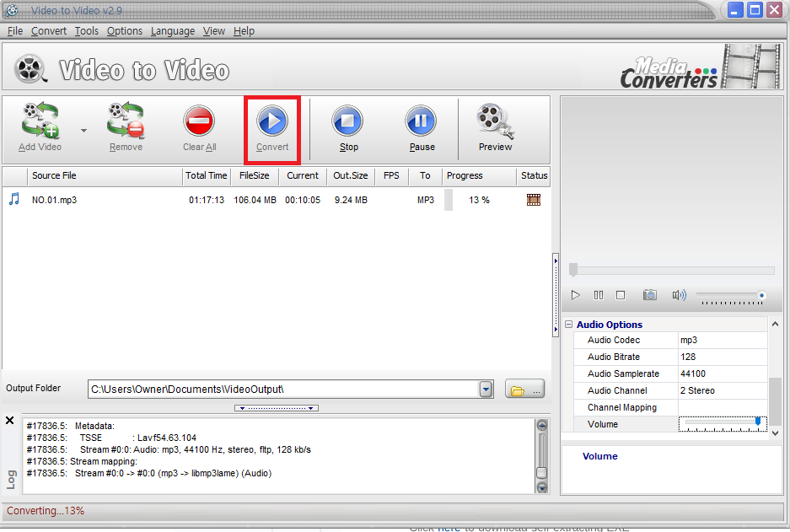Click the Clear All icon
The height and width of the screenshot is (532, 790).
click(199, 122)
